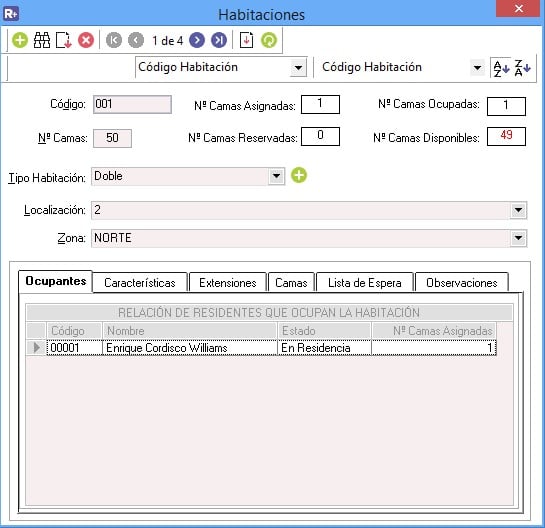Add new room type with green plus

pyautogui.click(x=299, y=175)
